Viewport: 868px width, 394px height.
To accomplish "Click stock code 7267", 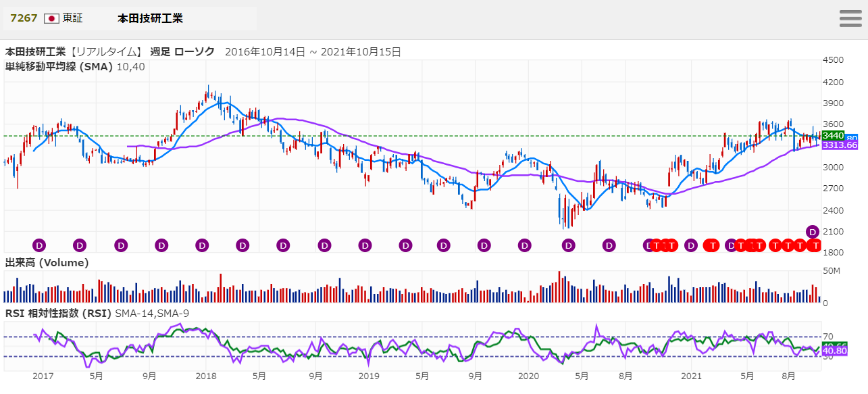I will (x=24, y=18).
